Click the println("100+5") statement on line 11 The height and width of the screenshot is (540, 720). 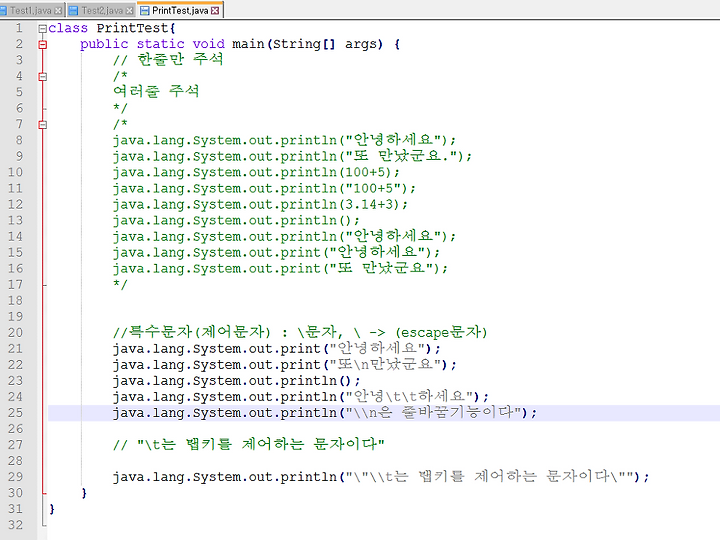click(264, 189)
